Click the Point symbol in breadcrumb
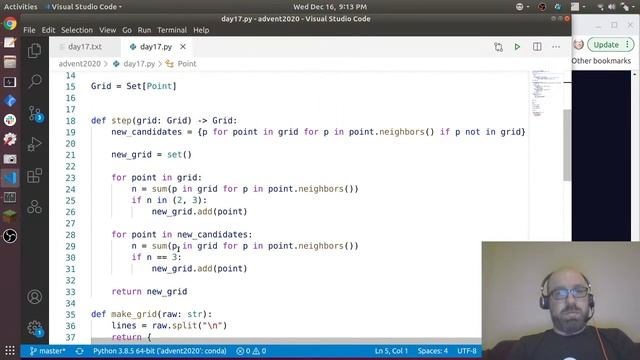Image resolution: width=640 pixels, height=360 pixels. point(187,64)
